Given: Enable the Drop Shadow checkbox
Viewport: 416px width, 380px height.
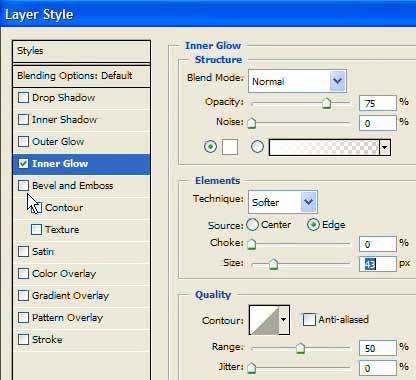Looking at the screenshot, I should coord(23,98).
